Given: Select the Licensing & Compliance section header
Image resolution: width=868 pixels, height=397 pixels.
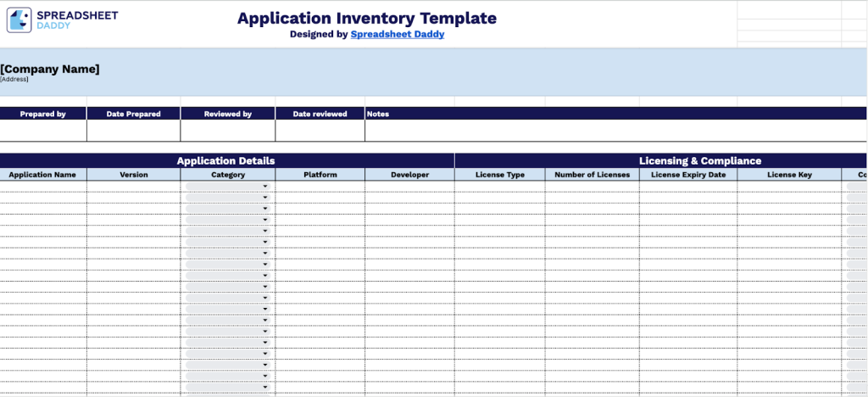Looking at the screenshot, I should tap(699, 160).
